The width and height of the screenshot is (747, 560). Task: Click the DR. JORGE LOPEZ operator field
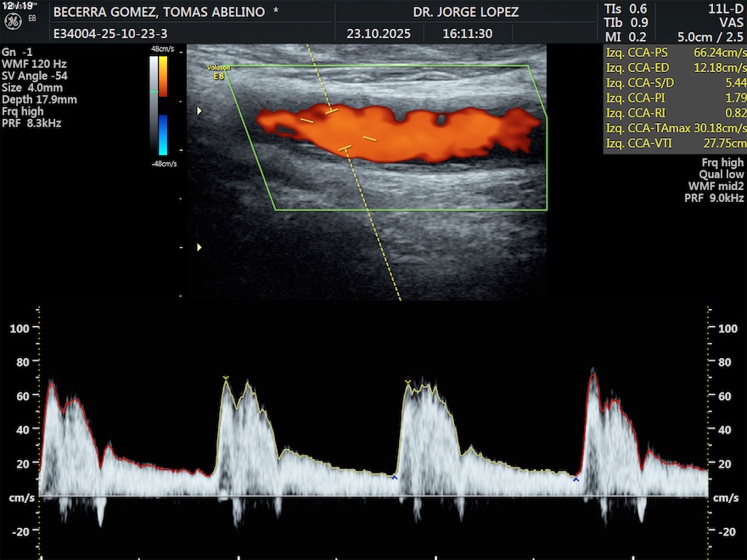coord(465,13)
